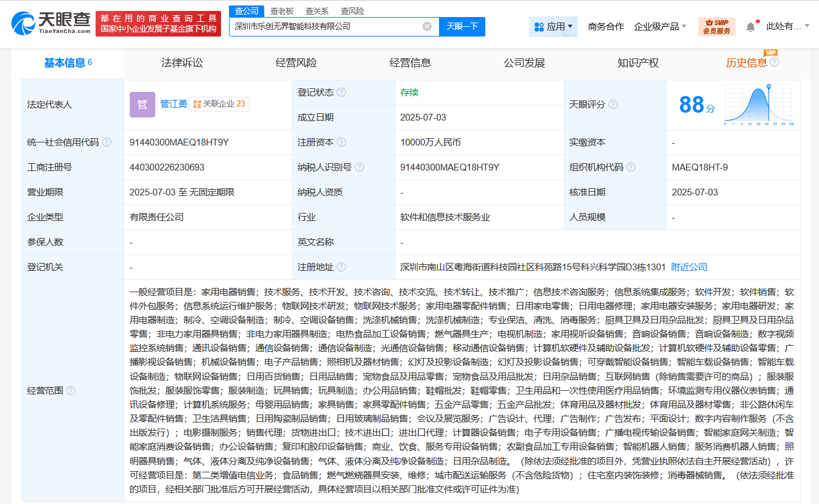
Task: Click the 天眼一下 search button
Action: 462,26
